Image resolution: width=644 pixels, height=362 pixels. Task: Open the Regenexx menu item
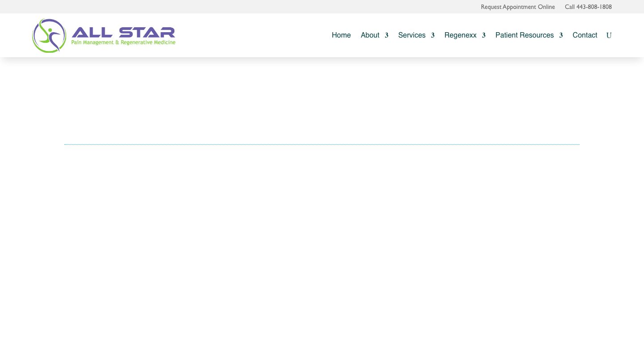(460, 35)
